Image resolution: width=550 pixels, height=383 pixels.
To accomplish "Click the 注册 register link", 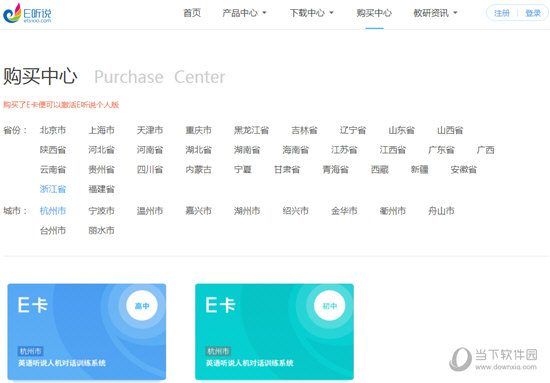I will (x=502, y=13).
